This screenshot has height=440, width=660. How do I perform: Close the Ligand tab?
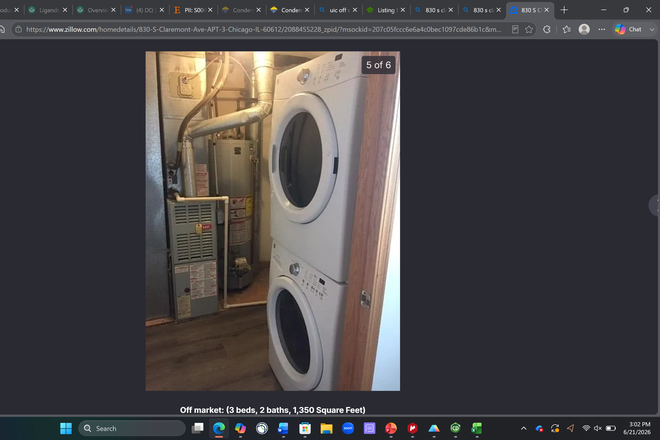point(65,10)
